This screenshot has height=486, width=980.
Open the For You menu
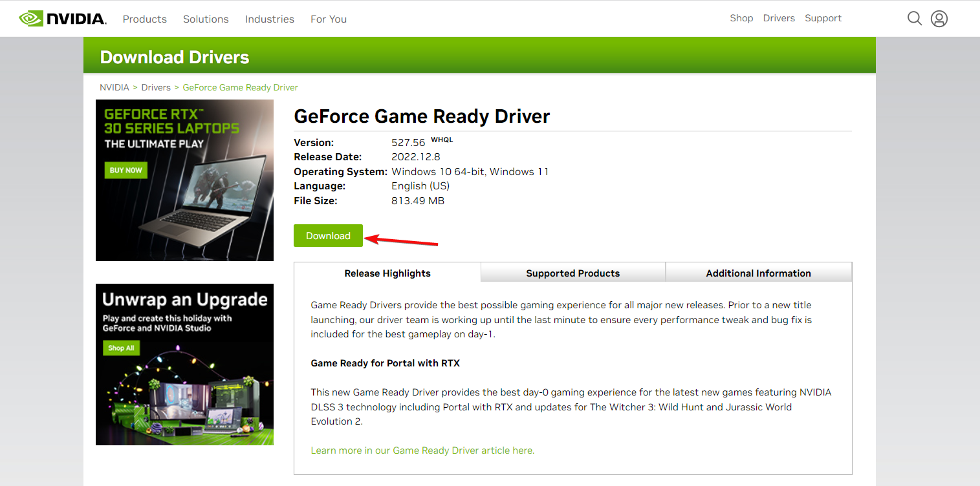pyautogui.click(x=329, y=19)
